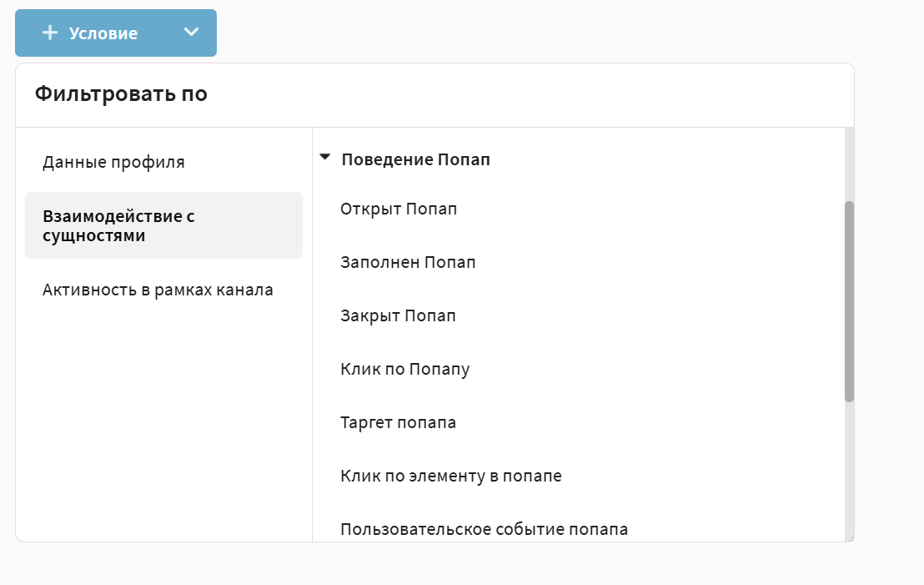Select the Клик по Попапу option

[404, 369]
